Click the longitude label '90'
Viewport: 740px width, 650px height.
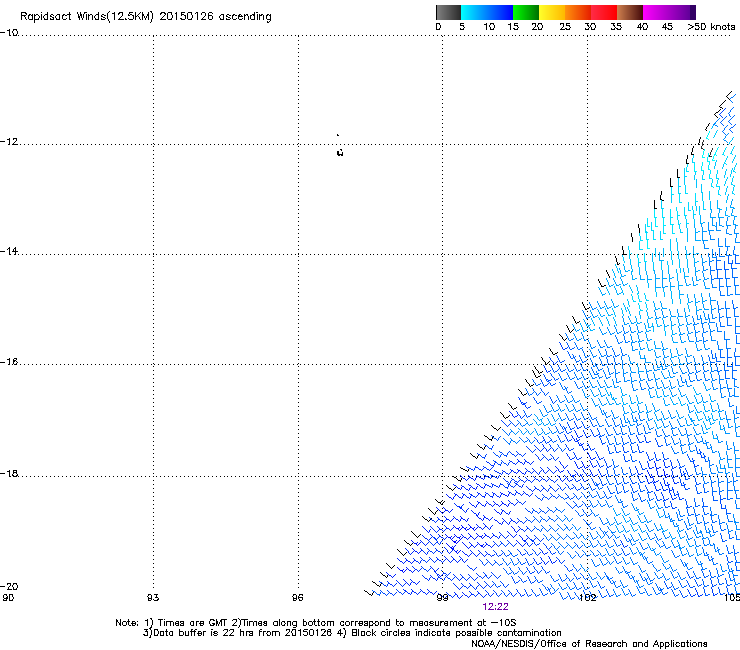pyautogui.click(x=8, y=598)
